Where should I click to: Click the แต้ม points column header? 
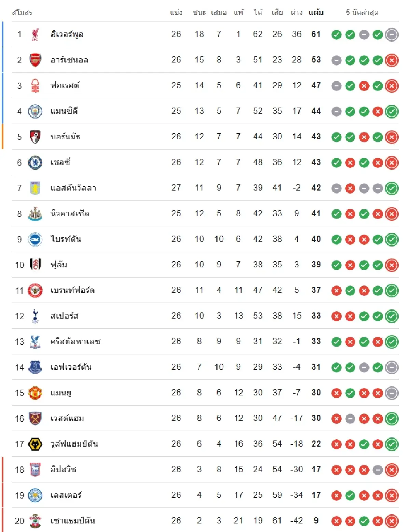click(x=316, y=13)
